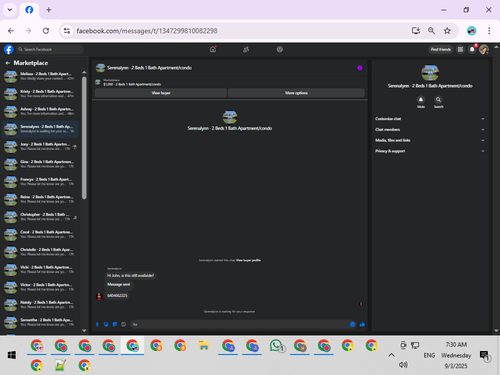Open Victor's conversation in the list
Viewport: 500px width, 375px height.
point(40,287)
